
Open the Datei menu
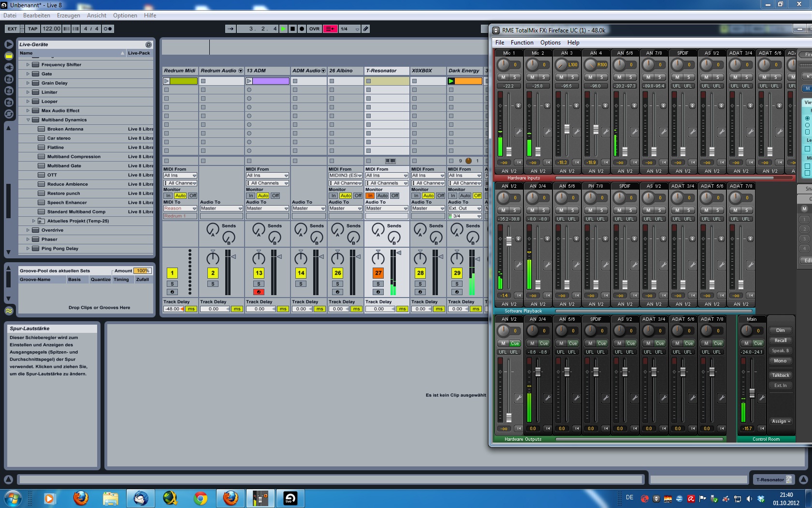[10, 15]
